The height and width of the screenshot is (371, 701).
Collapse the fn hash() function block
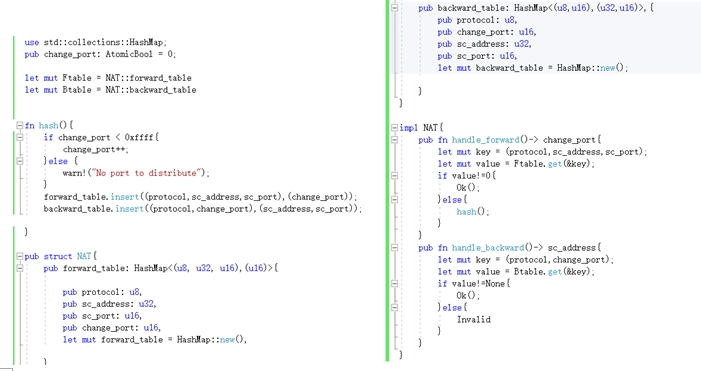[20, 126]
